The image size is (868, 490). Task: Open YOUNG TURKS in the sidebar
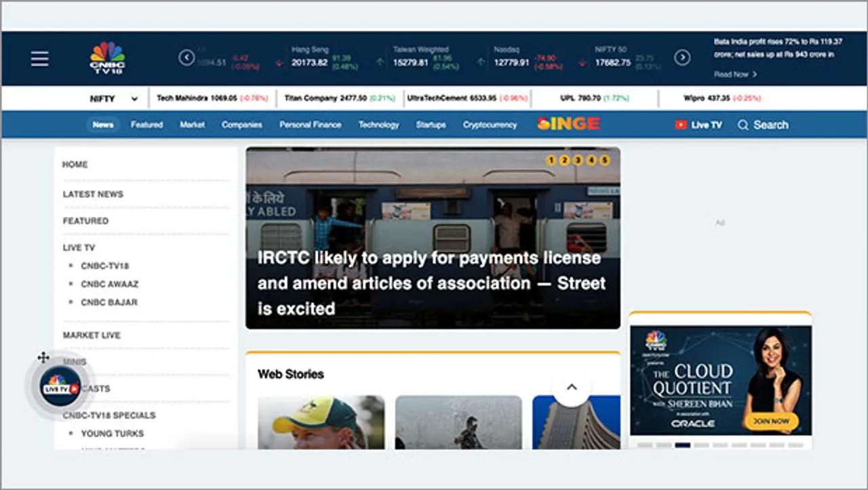[x=113, y=434]
